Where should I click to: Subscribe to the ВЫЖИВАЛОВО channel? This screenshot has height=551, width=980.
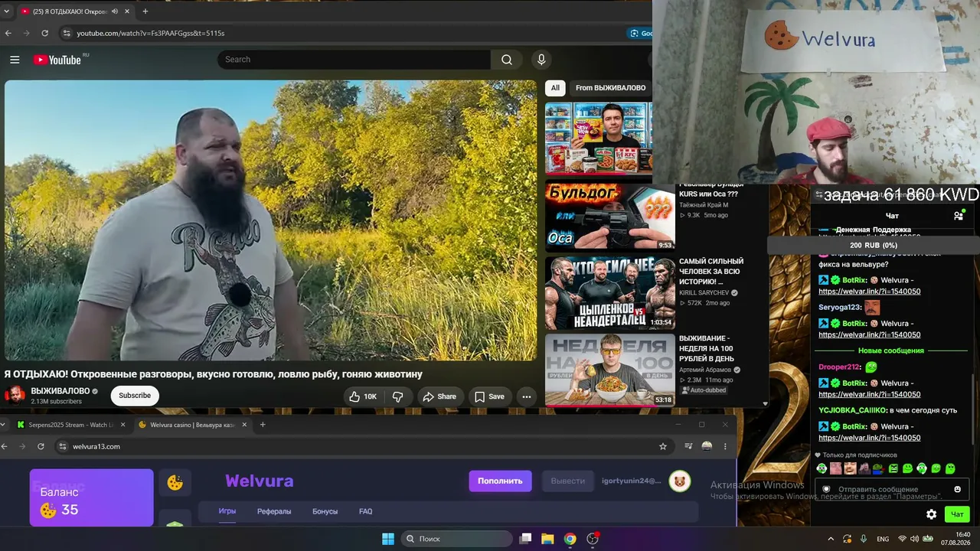point(135,396)
